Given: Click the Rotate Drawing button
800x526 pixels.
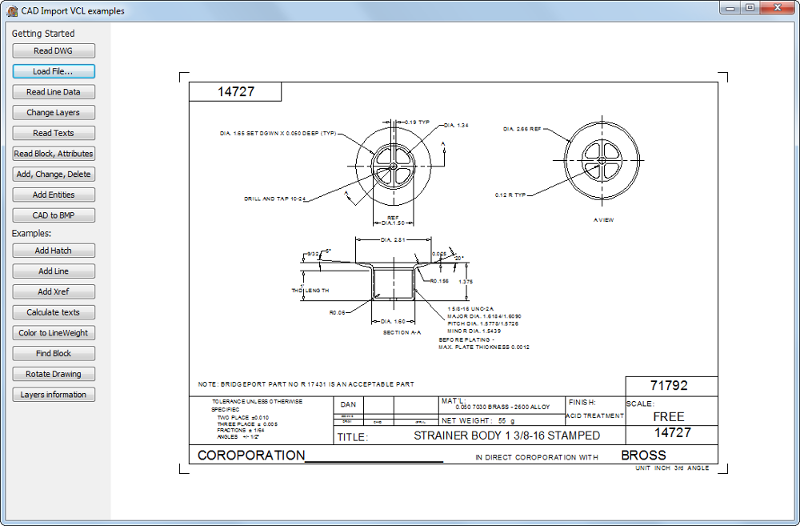Looking at the screenshot, I should point(54,374).
